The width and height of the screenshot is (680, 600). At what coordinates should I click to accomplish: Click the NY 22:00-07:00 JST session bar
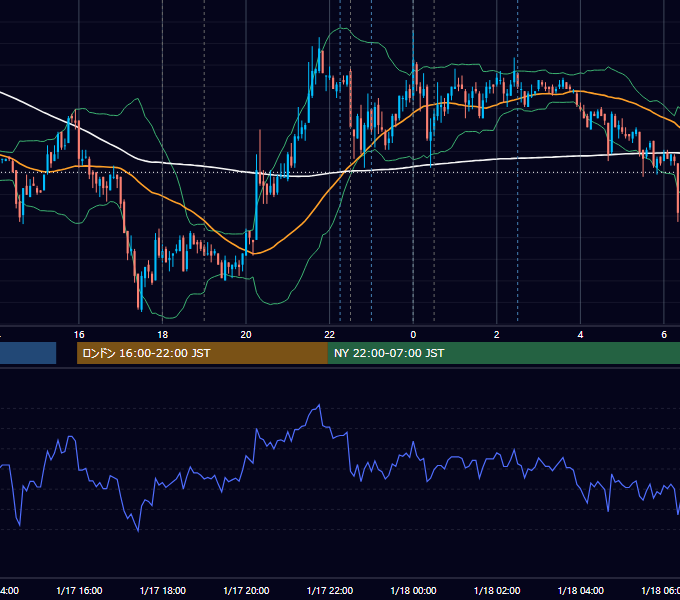coord(503,353)
